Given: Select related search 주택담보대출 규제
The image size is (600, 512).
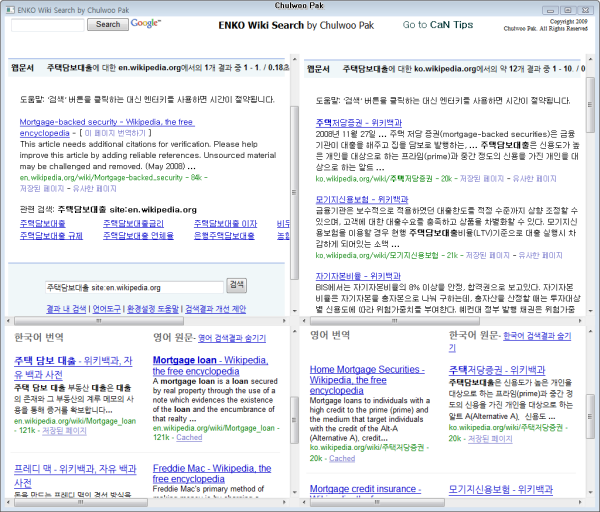Looking at the screenshot, I should coord(51,235).
